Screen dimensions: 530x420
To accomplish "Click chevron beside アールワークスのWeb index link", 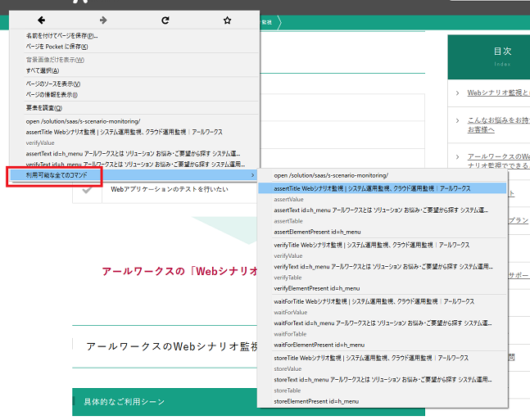I will pyautogui.click(x=457, y=156).
